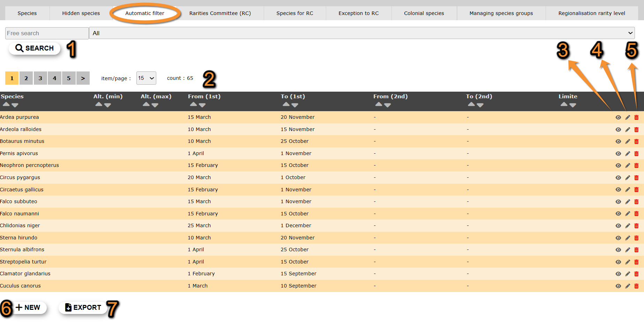Screen dimensions: 644x322
Task: Delete the Cuculus canorus row
Action: (x=636, y=286)
